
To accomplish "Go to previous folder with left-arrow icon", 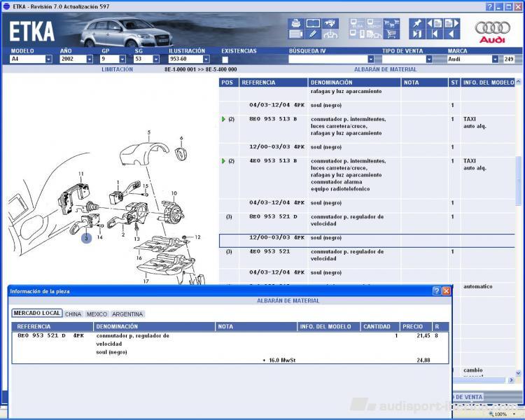I will coord(434,23).
